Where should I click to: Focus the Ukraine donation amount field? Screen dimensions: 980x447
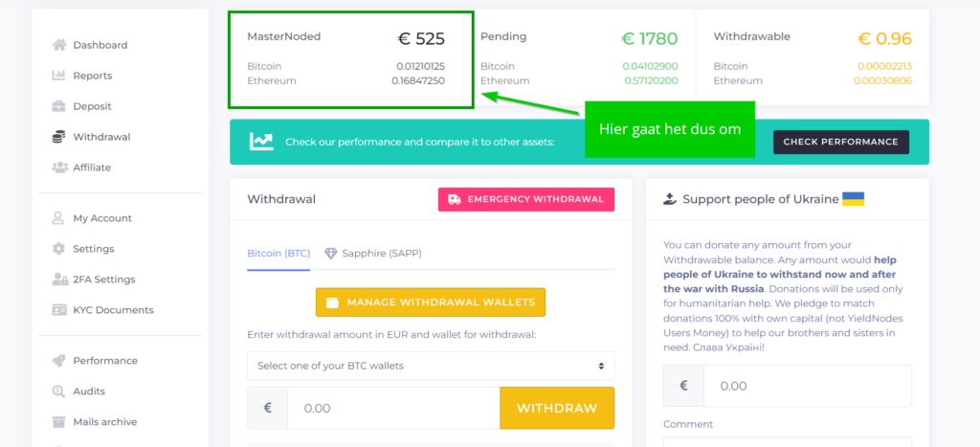(x=808, y=387)
